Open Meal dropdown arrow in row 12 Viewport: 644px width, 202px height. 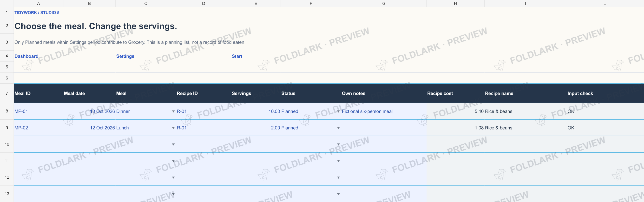pos(173,177)
